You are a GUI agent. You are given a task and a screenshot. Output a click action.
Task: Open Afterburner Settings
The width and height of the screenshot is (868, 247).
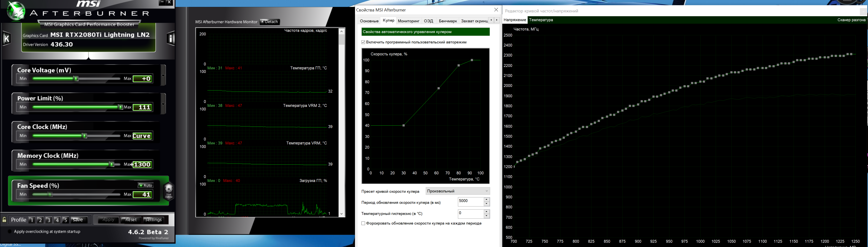click(x=153, y=220)
